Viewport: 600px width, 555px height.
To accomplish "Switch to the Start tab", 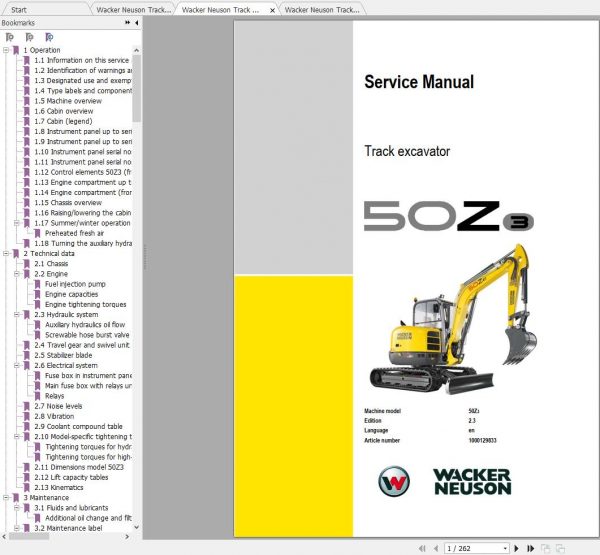I will (19, 10).
